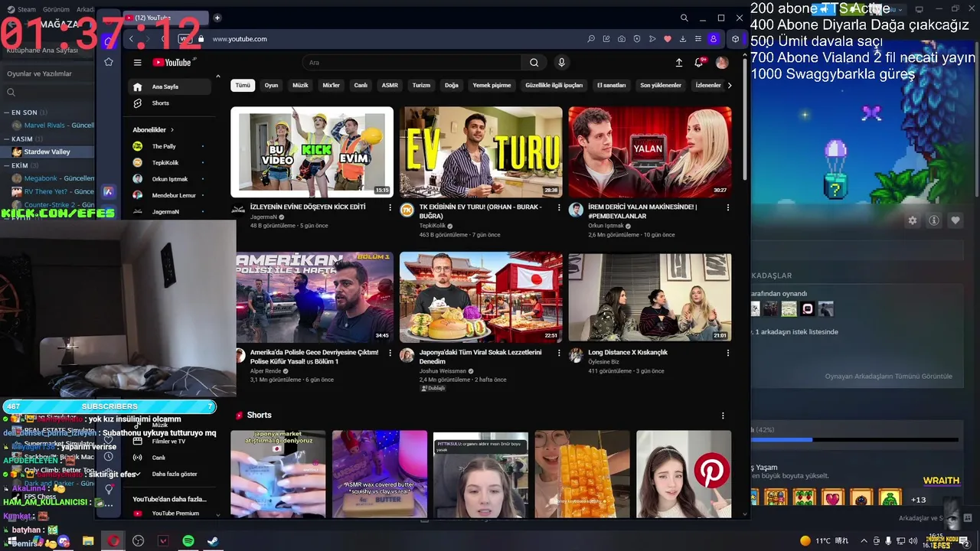Expand the Abonelikler section
Screen dimensions: 980x551
pyautogui.click(x=153, y=129)
